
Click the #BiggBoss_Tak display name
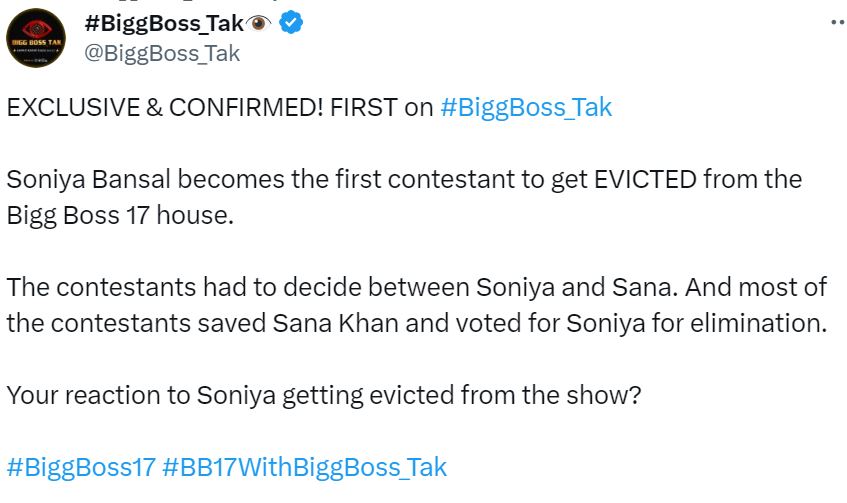tap(165, 25)
